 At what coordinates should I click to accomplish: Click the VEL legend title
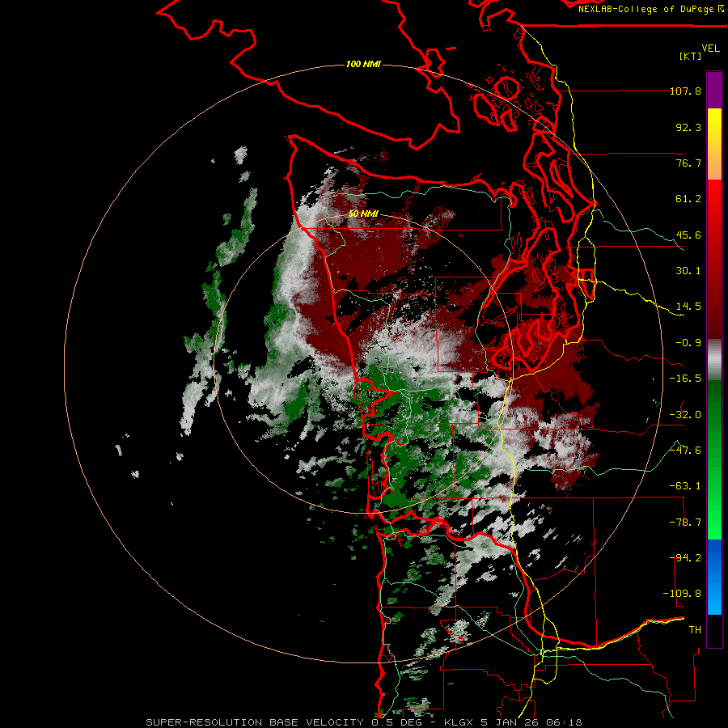711,49
